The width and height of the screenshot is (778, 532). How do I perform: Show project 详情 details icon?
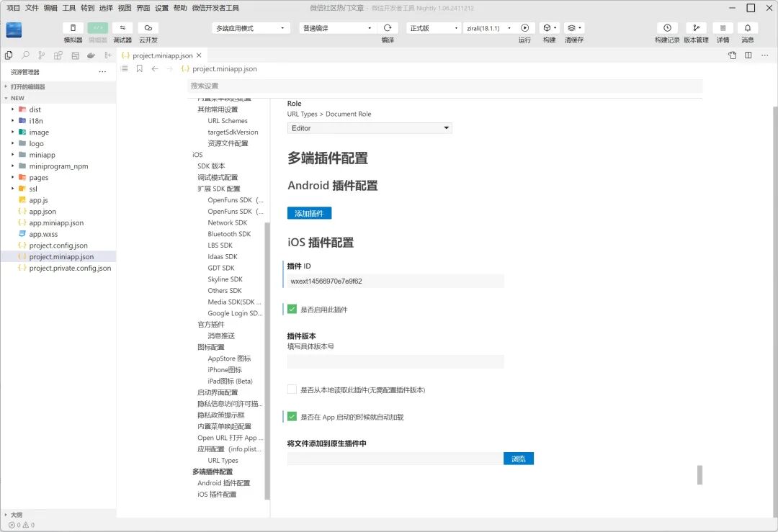pos(723,28)
